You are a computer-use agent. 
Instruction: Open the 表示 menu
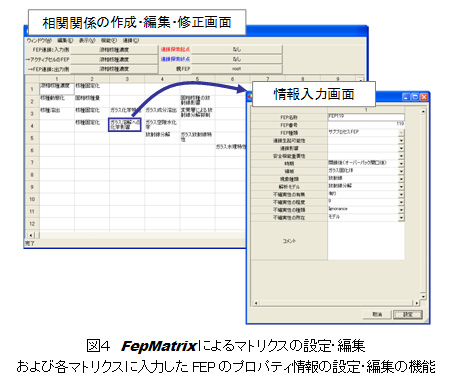[x=87, y=40]
